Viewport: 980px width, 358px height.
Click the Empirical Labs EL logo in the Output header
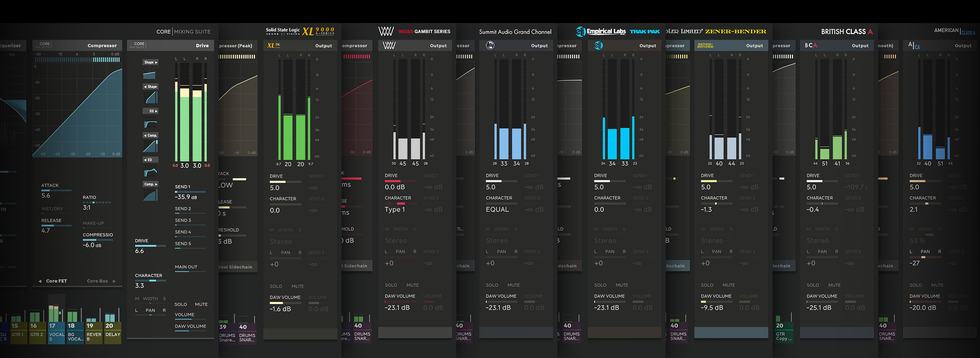coord(598,46)
